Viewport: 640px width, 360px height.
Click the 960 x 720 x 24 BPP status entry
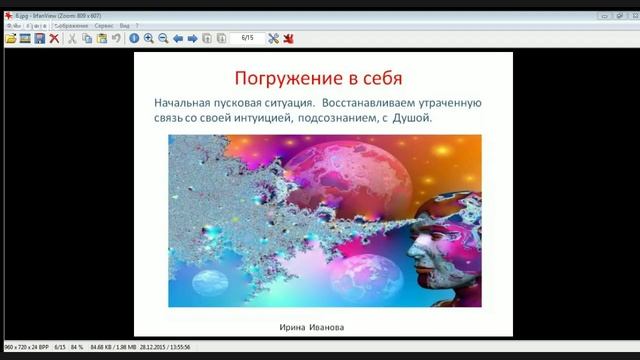tap(27, 347)
